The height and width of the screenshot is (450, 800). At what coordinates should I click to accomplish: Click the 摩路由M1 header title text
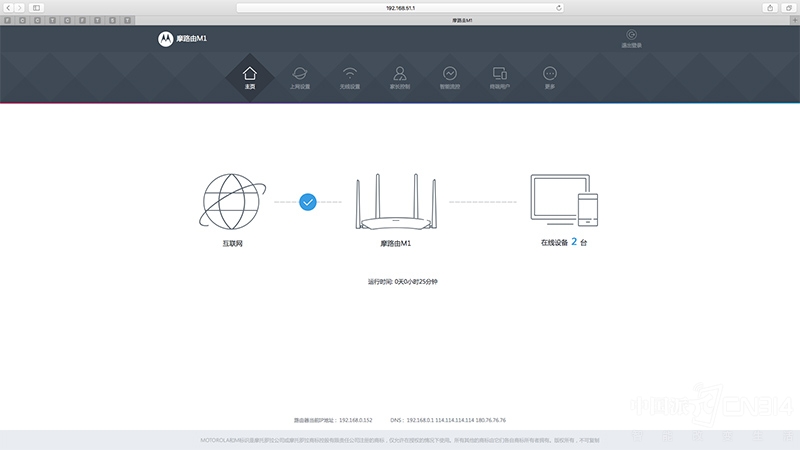[x=191, y=39]
